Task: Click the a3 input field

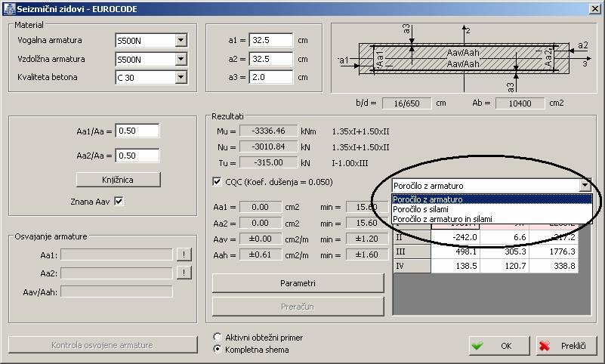Action: [271, 77]
